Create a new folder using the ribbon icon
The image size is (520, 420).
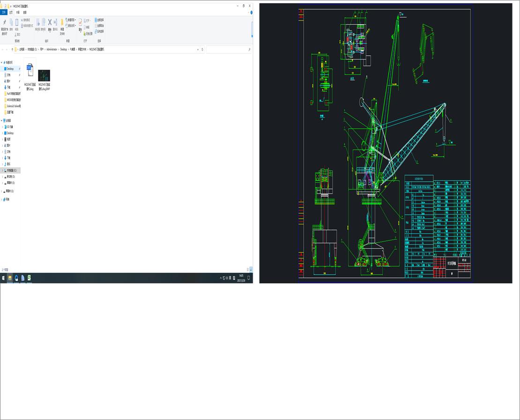(62, 22)
